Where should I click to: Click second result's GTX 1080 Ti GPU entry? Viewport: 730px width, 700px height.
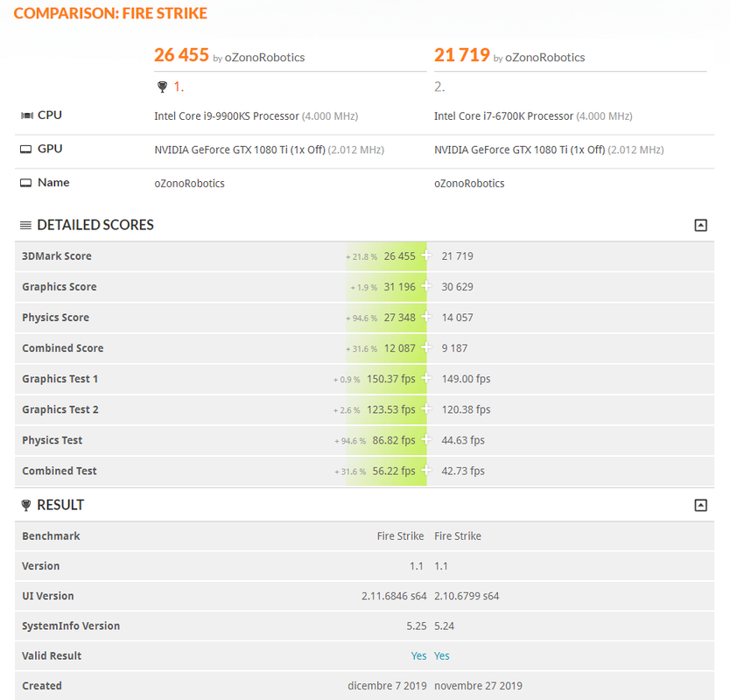point(520,150)
